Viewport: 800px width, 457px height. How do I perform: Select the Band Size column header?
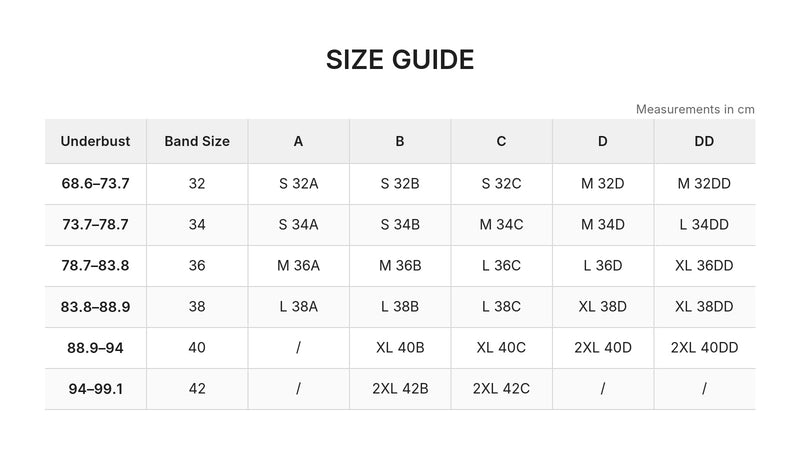197,141
